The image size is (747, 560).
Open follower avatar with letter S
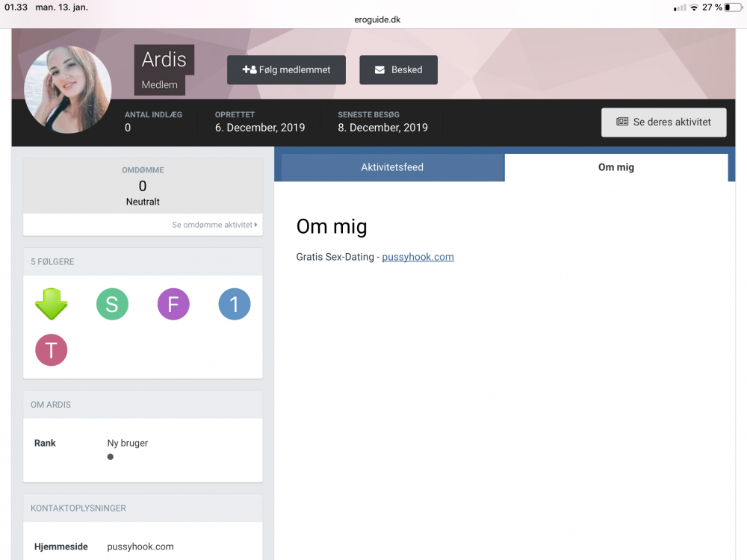pos(113,304)
